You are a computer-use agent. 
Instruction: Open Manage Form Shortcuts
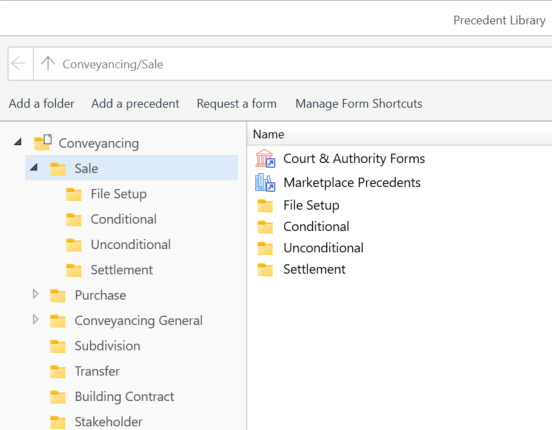[359, 104]
